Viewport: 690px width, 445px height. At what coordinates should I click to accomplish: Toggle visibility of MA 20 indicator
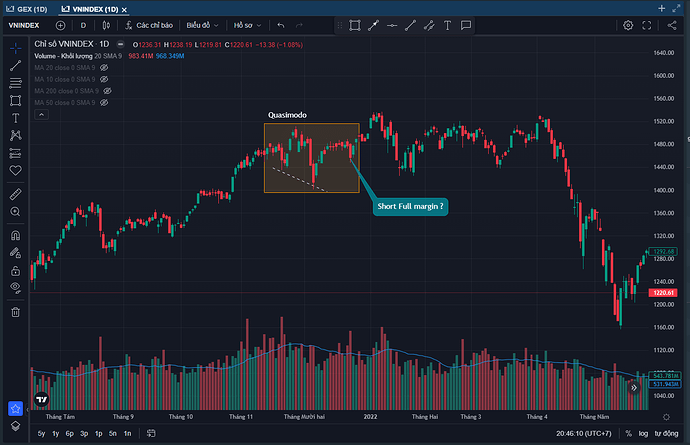point(104,67)
